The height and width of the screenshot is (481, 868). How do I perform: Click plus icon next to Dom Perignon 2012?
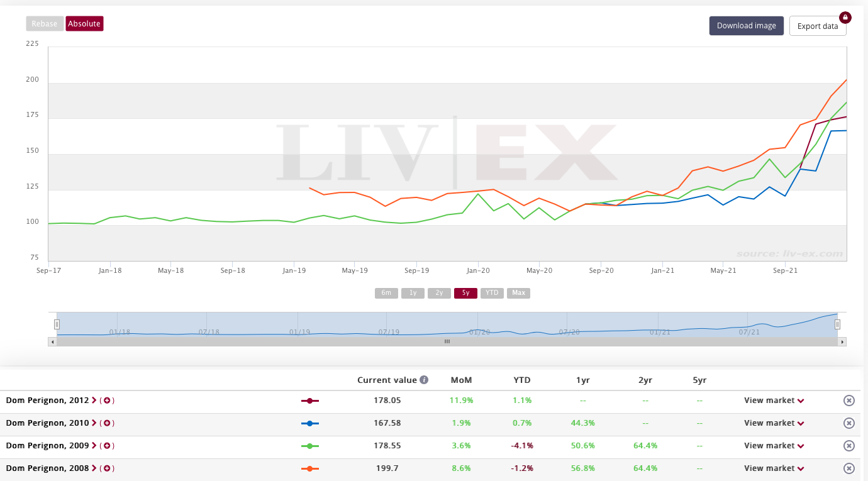coord(107,401)
